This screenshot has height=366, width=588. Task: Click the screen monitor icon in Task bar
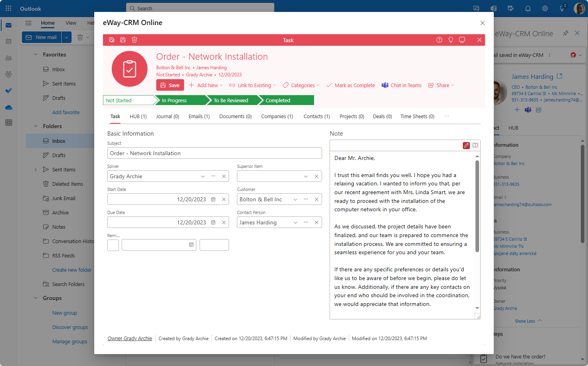[462, 40]
